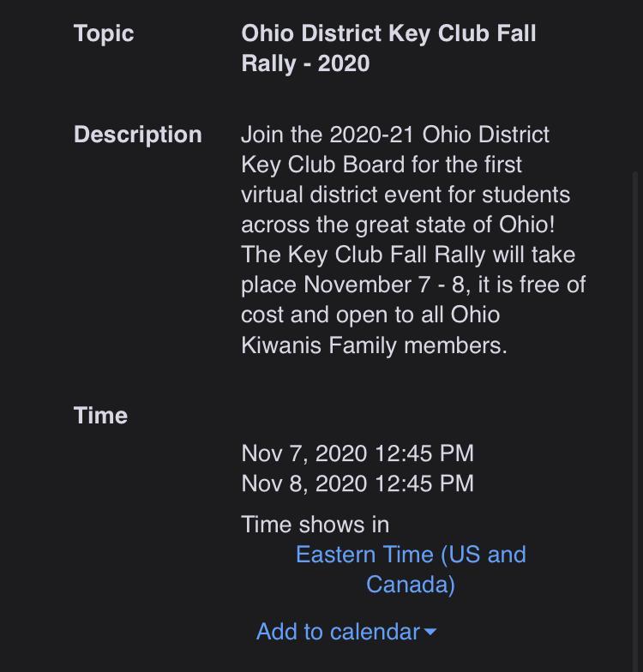
Task: Select the Nov 7, 2020 12:45 PM entry
Action: [357, 453]
